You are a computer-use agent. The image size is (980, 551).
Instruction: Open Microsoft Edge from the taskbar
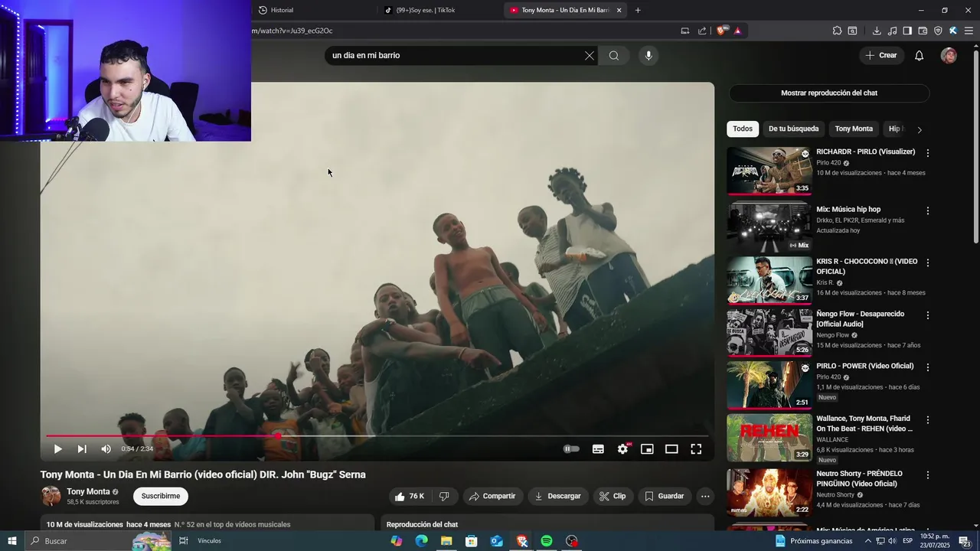tap(421, 541)
